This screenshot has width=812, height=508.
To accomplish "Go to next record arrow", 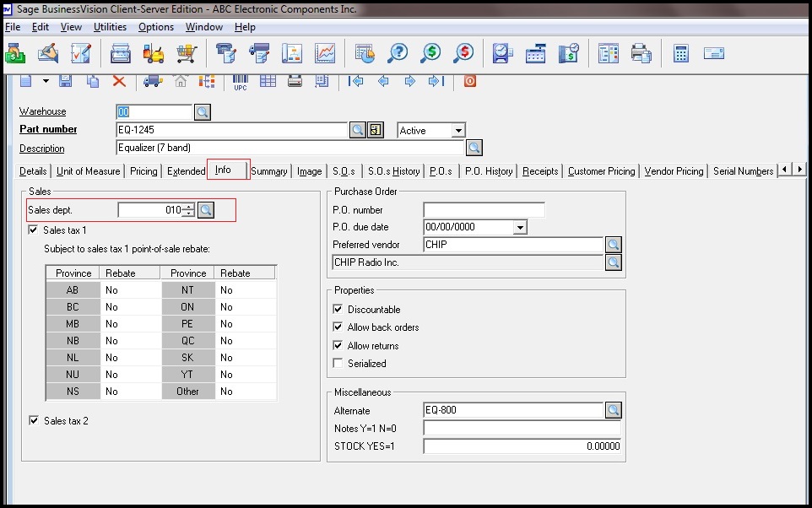I will [409, 81].
